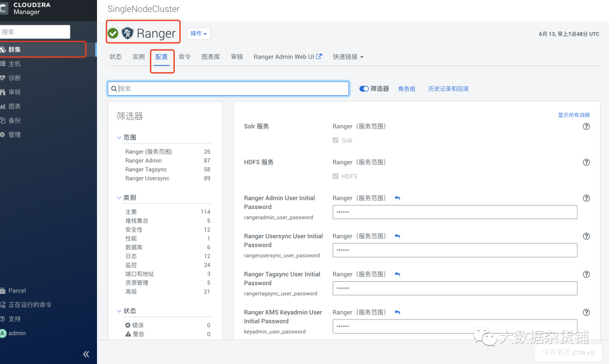Click the rangeradmin_user_password input field

(455, 212)
